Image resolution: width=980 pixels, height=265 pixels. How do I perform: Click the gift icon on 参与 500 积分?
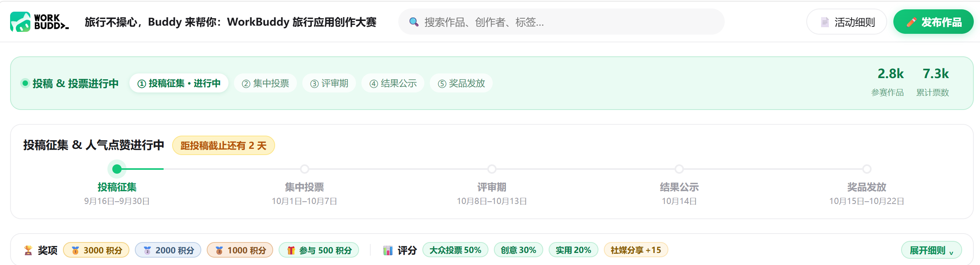click(291, 250)
